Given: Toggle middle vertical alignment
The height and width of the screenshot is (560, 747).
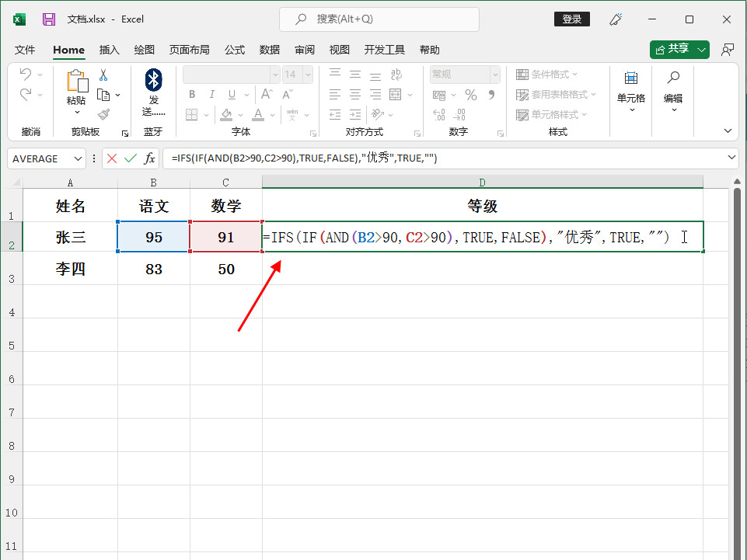Looking at the screenshot, I should point(355,75).
